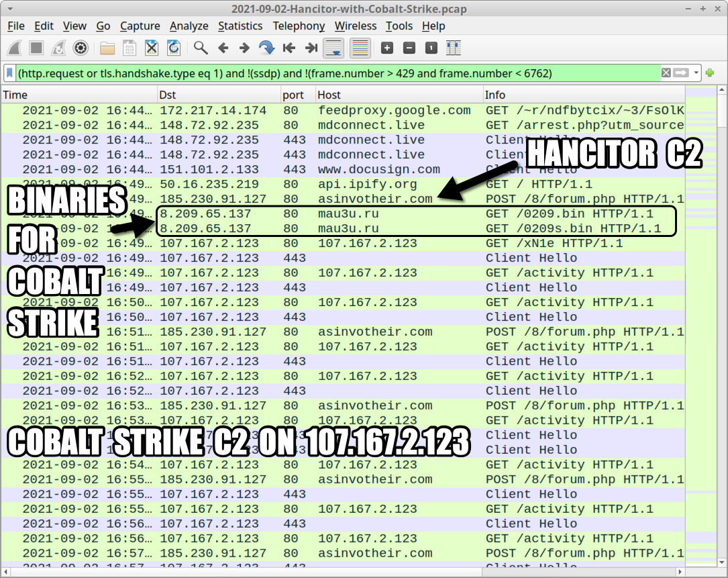Toggle packet list colorization
The height and width of the screenshot is (578, 728).
[360, 48]
